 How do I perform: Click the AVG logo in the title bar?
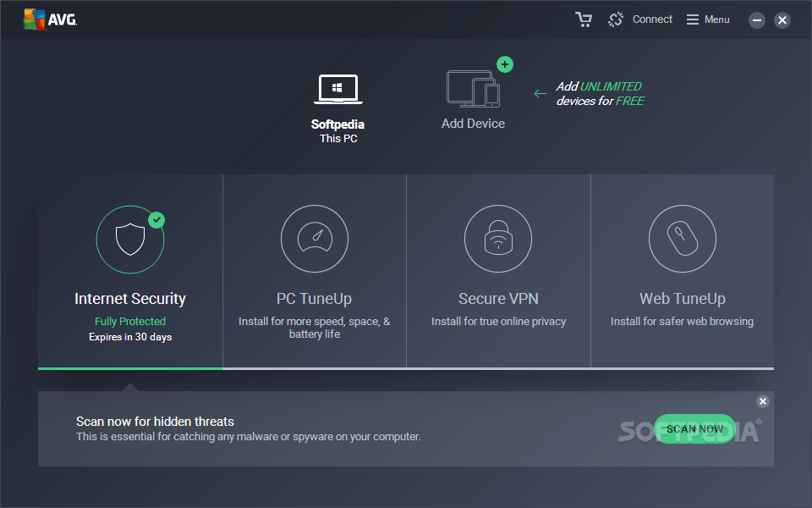pyautogui.click(x=50, y=19)
